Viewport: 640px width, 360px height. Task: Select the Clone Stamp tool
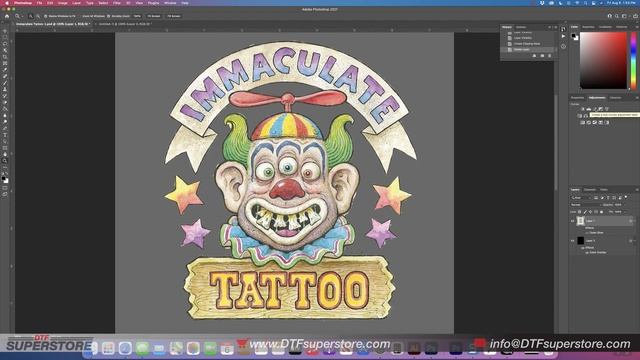5,89
